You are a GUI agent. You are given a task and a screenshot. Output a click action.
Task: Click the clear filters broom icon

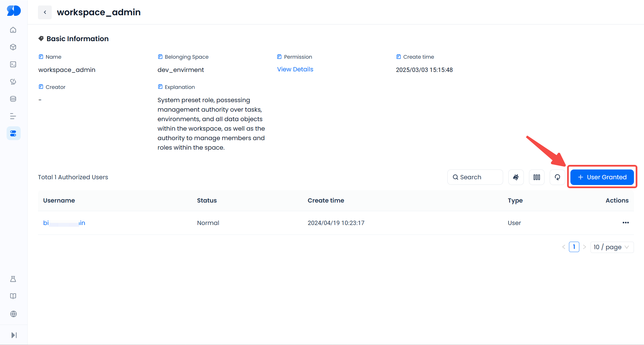516,177
